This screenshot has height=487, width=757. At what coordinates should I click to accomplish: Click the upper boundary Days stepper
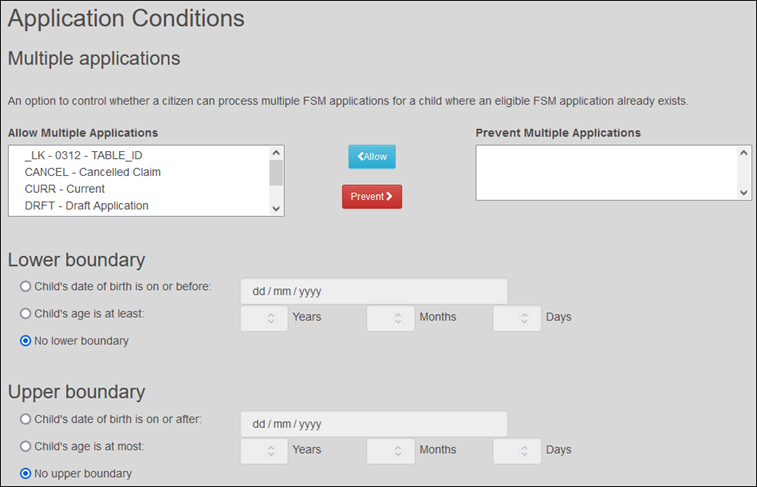(x=517, y=451)
